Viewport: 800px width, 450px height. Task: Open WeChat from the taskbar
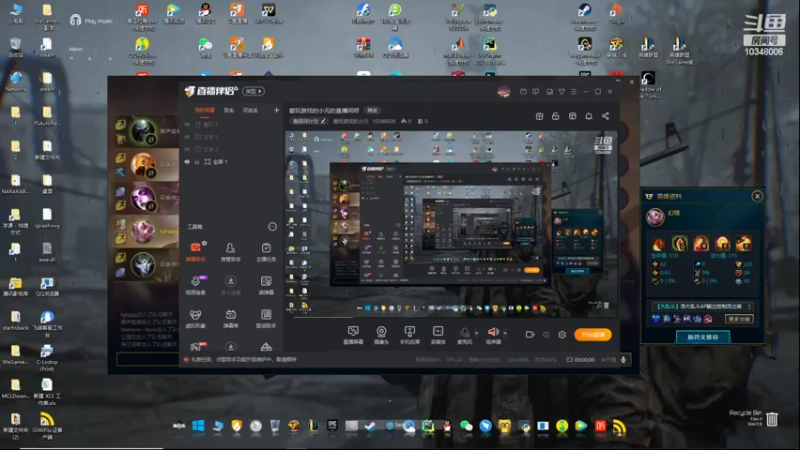coord(466,426)
